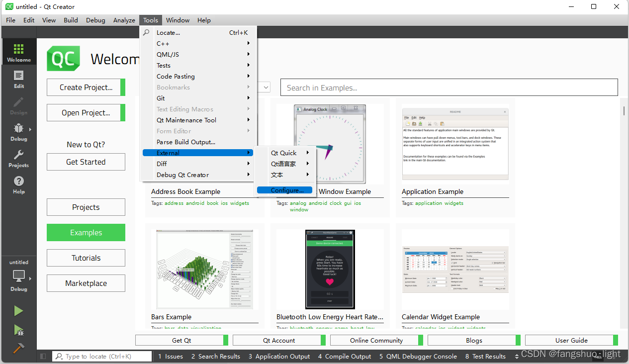Viewport: 629px width, 364px height.
Task: Show 3 Application Output pane
Action: tap(279, 357)
